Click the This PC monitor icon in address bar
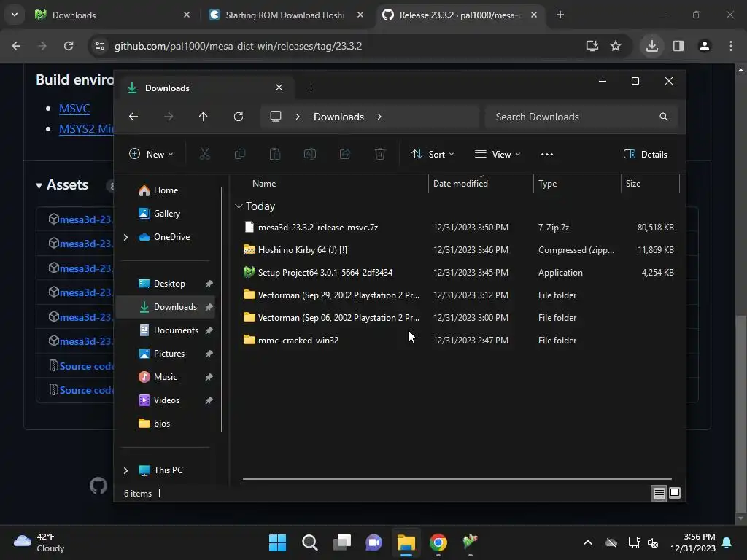The height and width of the screenshot is (560, 747). [276, 117]
